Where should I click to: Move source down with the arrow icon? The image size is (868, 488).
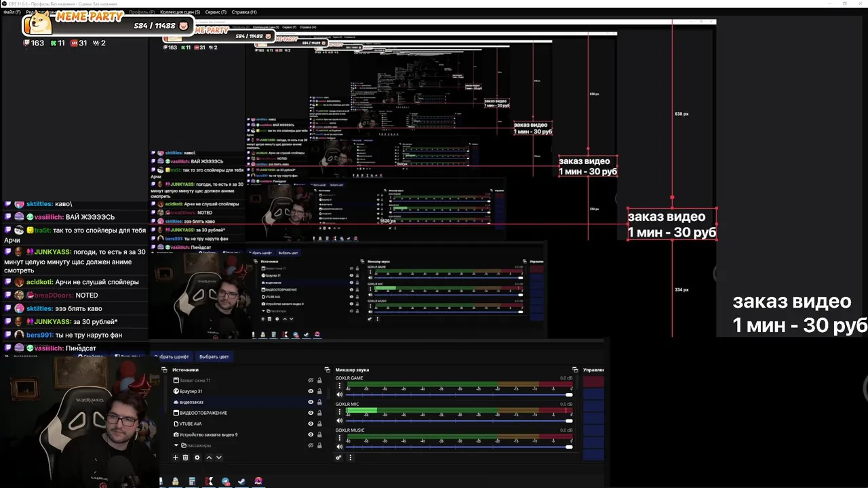(218, 457)
